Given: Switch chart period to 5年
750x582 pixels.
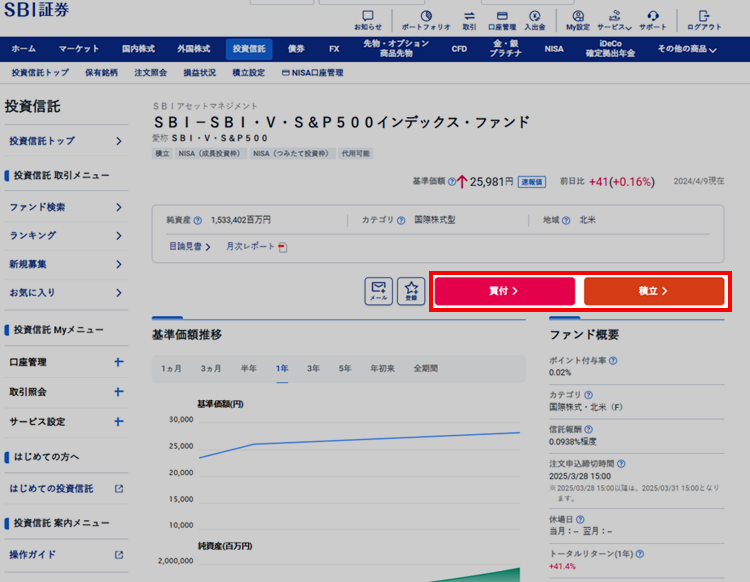Looking at the screenshot, I should pos(345,369).
